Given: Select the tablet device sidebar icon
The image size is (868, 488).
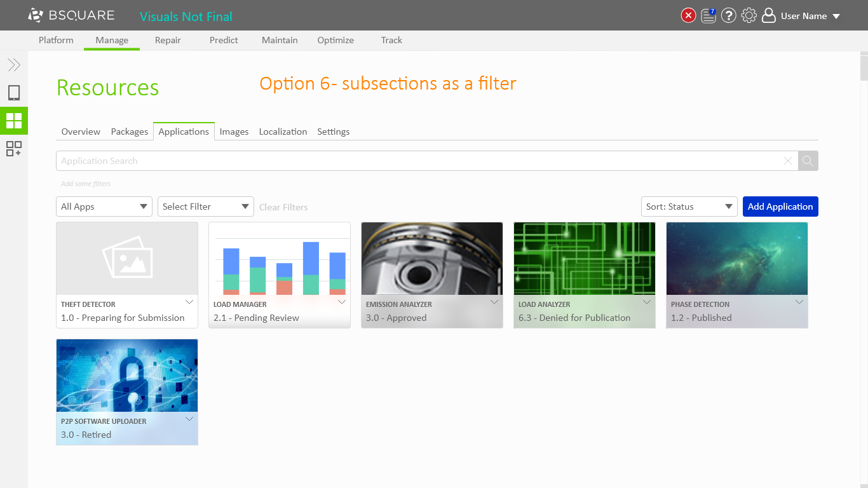Looking at the screenshot, I should [x=14, y=93].
